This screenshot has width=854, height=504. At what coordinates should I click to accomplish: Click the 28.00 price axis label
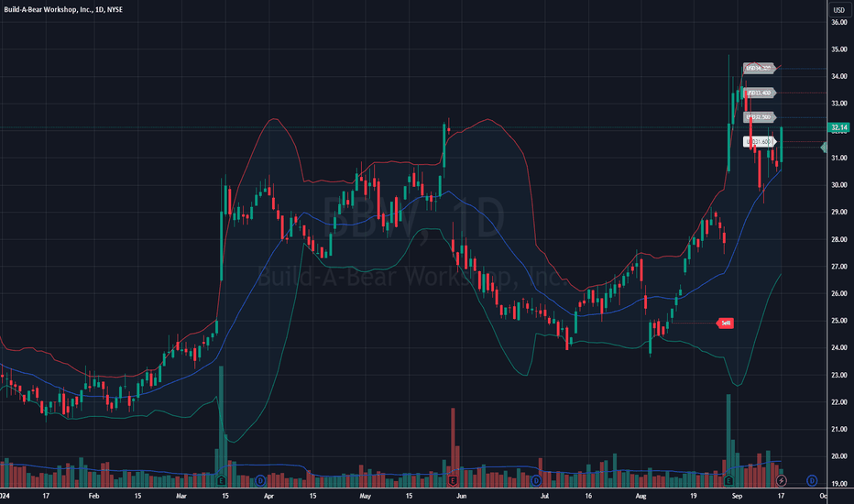click(x=838, y=239)
